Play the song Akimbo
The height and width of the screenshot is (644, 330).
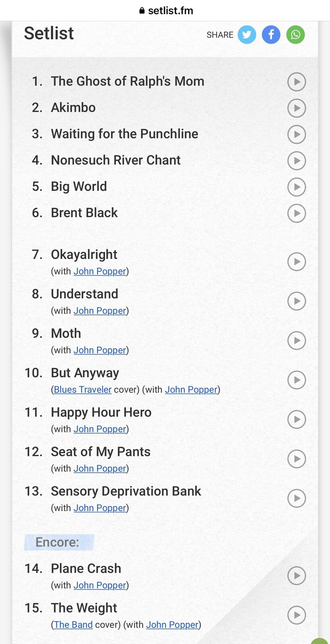[x=297, y=108]
